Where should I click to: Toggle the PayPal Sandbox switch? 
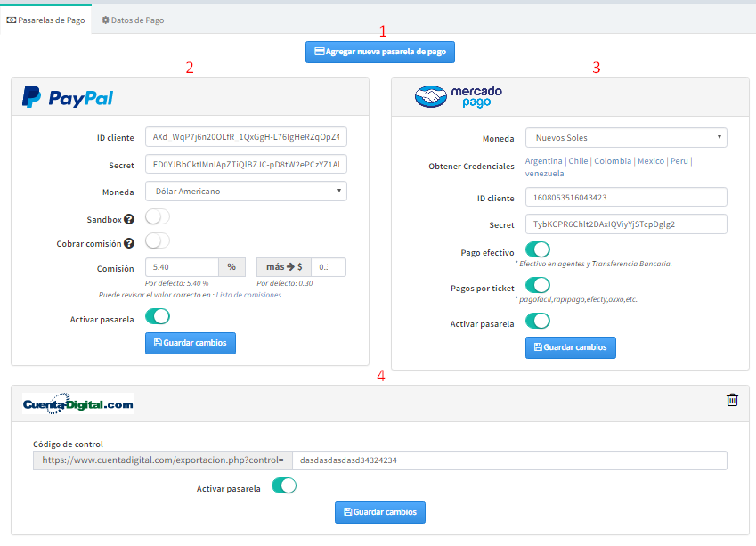coord(158,217)
